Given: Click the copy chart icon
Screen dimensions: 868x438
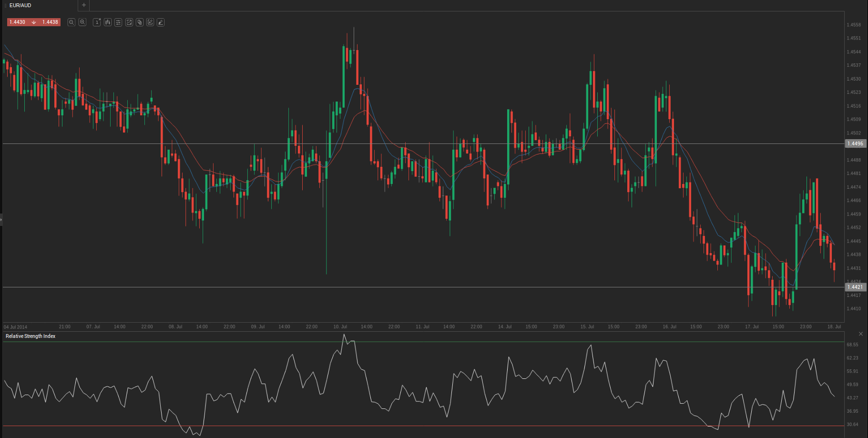Looking at the screenshot, I should click(x=140, y=22).
